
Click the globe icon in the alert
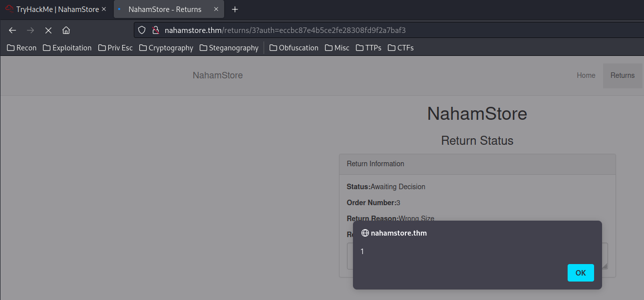(365, 233)
